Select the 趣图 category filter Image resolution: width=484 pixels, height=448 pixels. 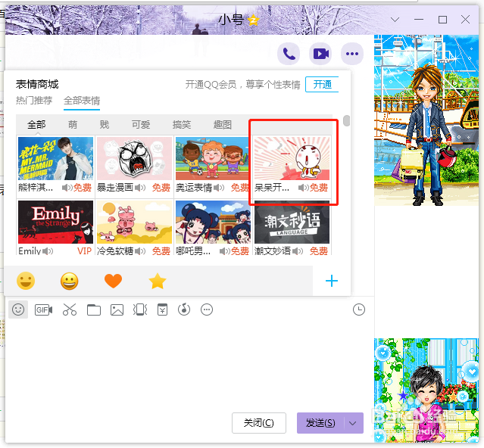(223, 125)
